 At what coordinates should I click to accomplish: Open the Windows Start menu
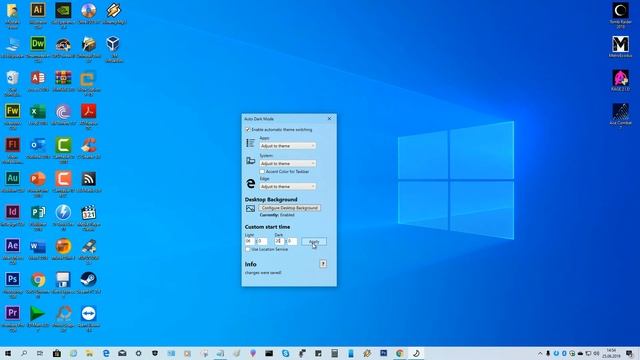[x=8, y=353]
